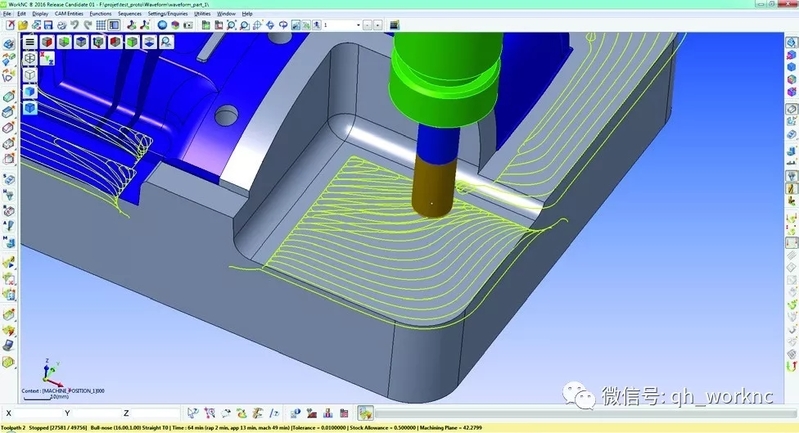Click the X coordinate field

pyautogui.click(x=35, y=412)
